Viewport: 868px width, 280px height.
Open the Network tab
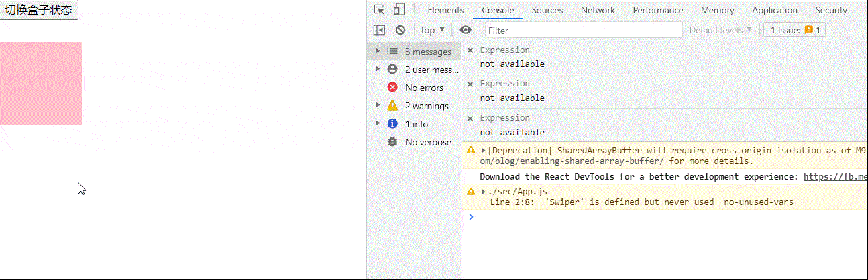[x=598, y=10]
